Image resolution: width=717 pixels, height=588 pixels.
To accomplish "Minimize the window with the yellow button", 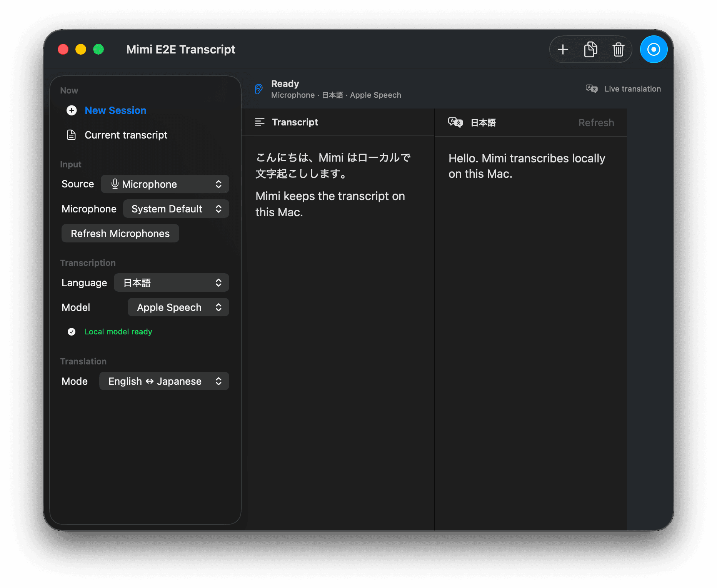I will pyautogui.click(x=81, y=49).
